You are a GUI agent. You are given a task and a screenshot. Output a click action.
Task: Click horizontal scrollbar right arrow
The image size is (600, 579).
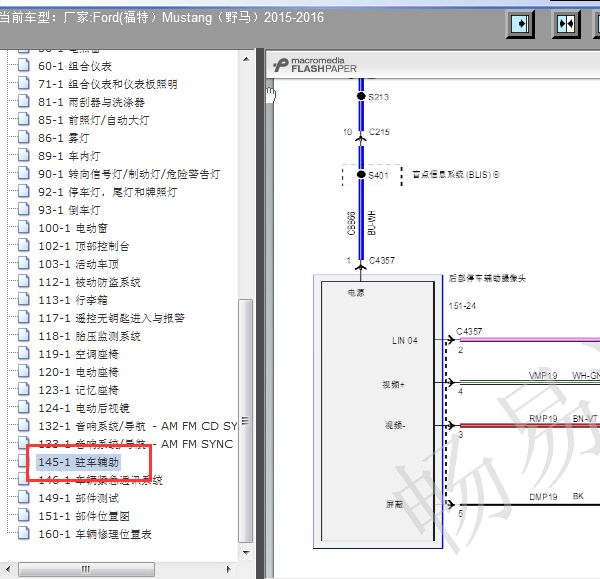click(228, 569)
